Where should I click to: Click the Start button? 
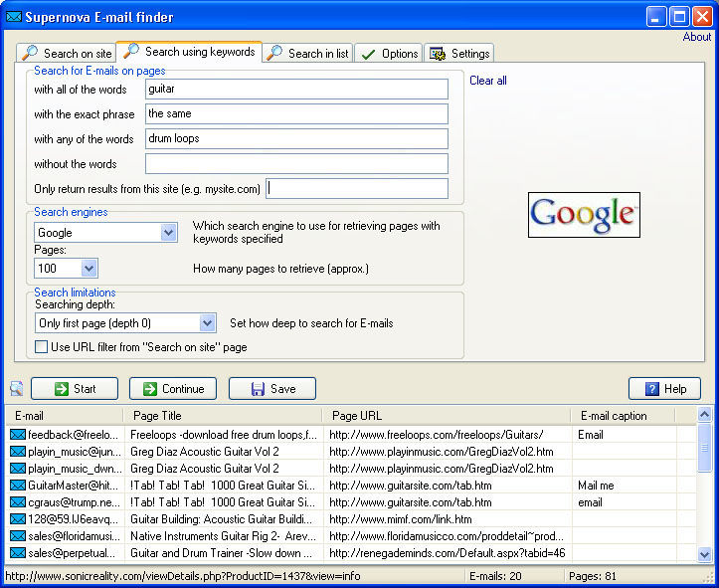pos(75,388)
